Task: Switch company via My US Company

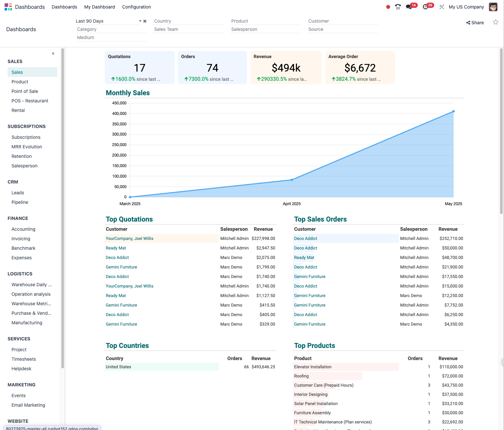Action: pos(466,7)
